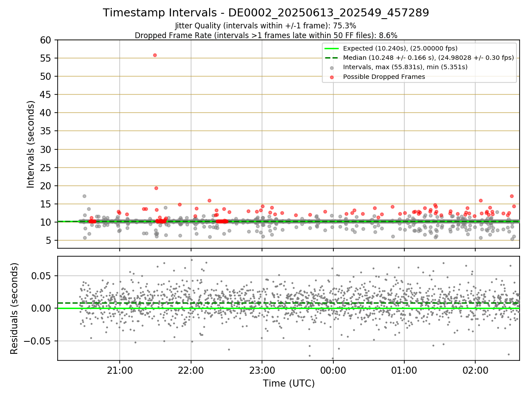Click the red dropped-frame point near 19 seconds
The height and width of the screenshot is (399, 532).
[x=156, y=188]
